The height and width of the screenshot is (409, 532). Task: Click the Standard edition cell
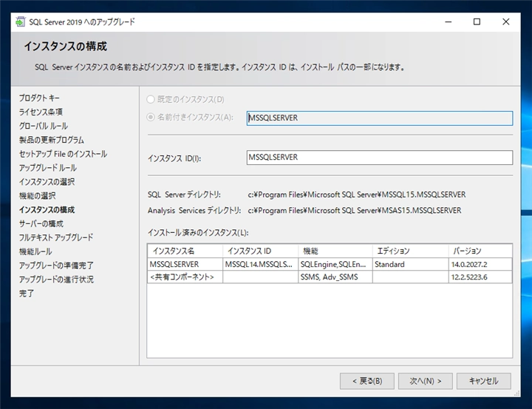tap(410, 264)
